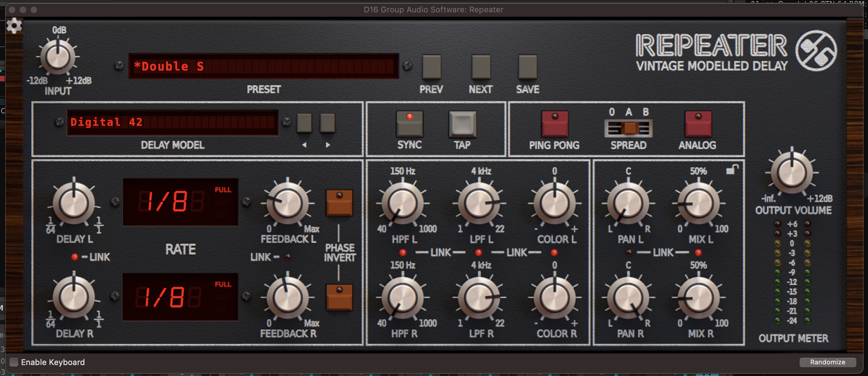Click the SPREAD 0/A/B slider switch

[x=628, y=128]
